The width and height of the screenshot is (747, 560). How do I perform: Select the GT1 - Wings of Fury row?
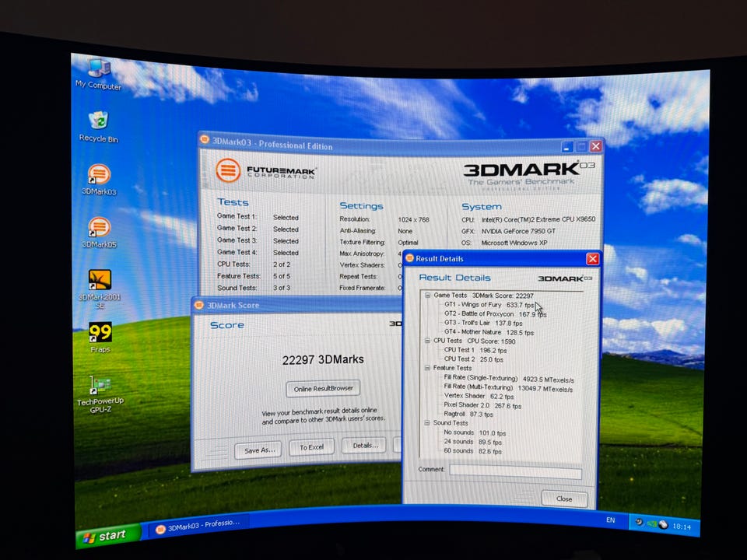[489, 305]
